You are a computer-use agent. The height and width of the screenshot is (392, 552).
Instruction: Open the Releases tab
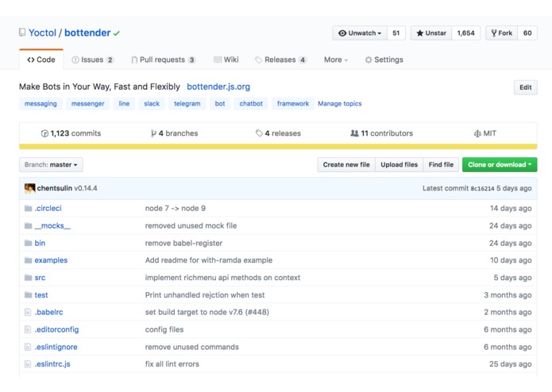tap(280, 60)
